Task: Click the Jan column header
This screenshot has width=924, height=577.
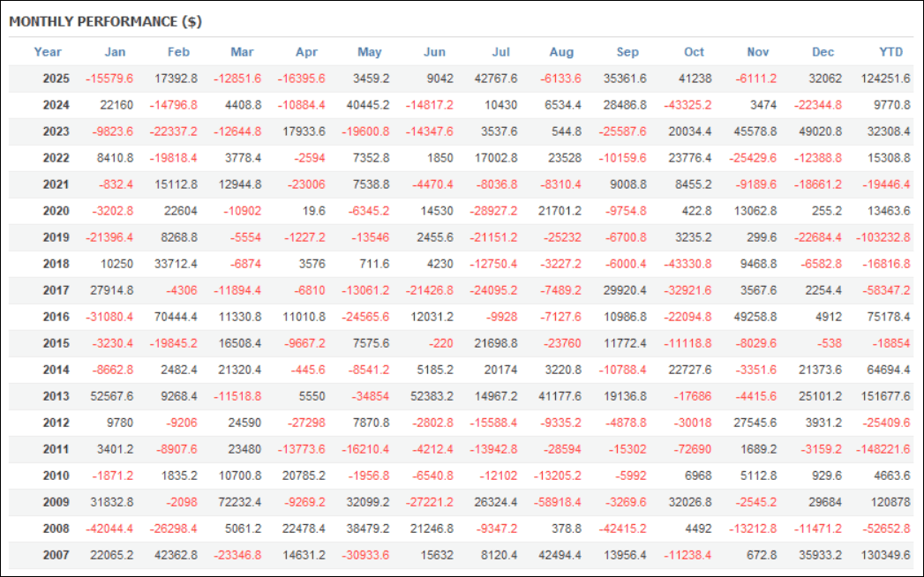Action: 115,52
